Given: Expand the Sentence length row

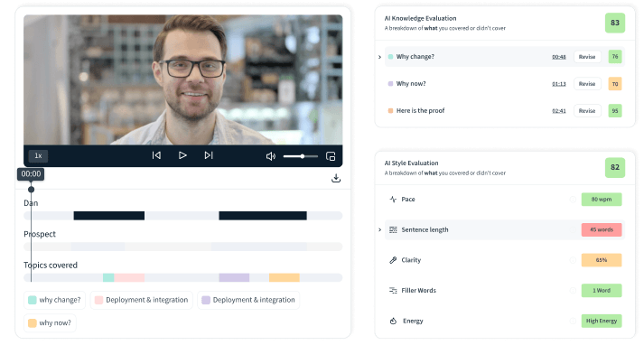Looking at the screenshot, I should pos(379,230).
